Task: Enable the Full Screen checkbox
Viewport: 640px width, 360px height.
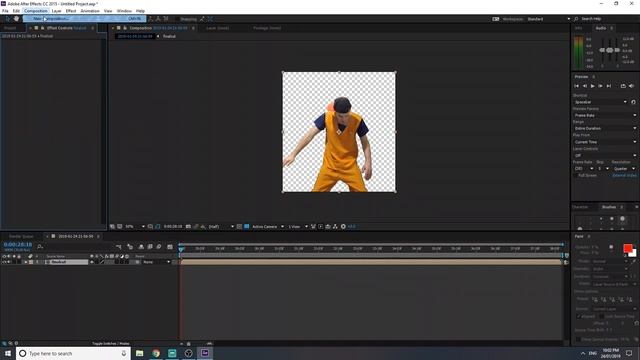Action: [576, 176]
